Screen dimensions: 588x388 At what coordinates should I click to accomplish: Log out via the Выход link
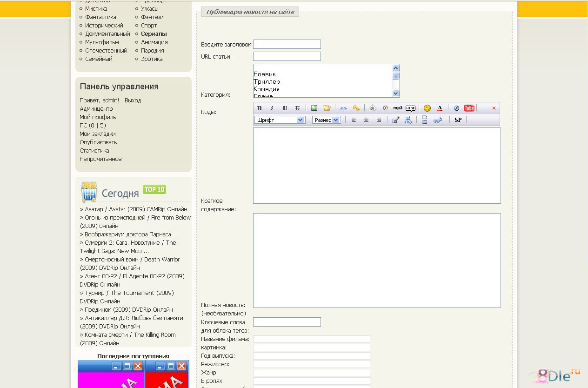pyautogui.click(x=133, y=100)
